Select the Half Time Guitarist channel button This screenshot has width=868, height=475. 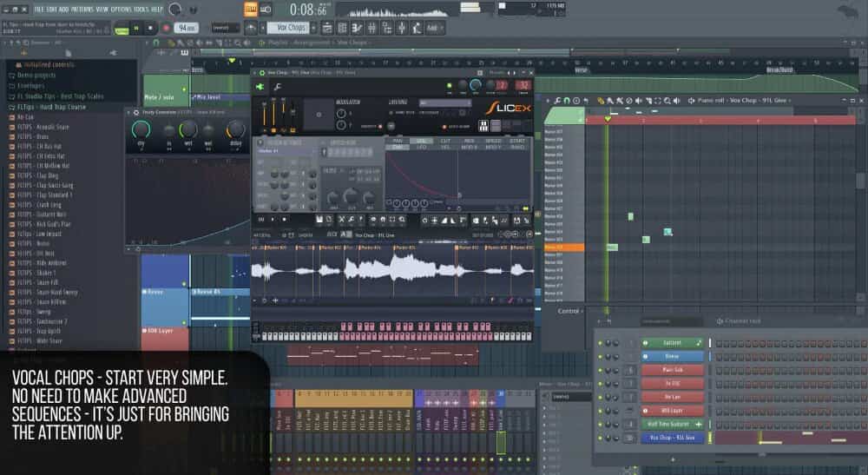673,424
